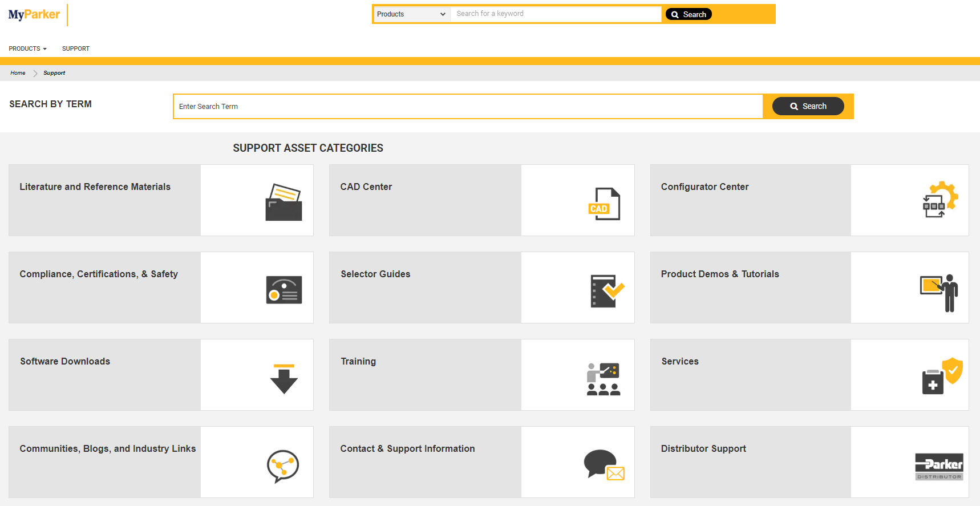Viewport: 980px width, 506px height.
Task: Select the Parker Distributor logo icon
Action: (939, 467)
